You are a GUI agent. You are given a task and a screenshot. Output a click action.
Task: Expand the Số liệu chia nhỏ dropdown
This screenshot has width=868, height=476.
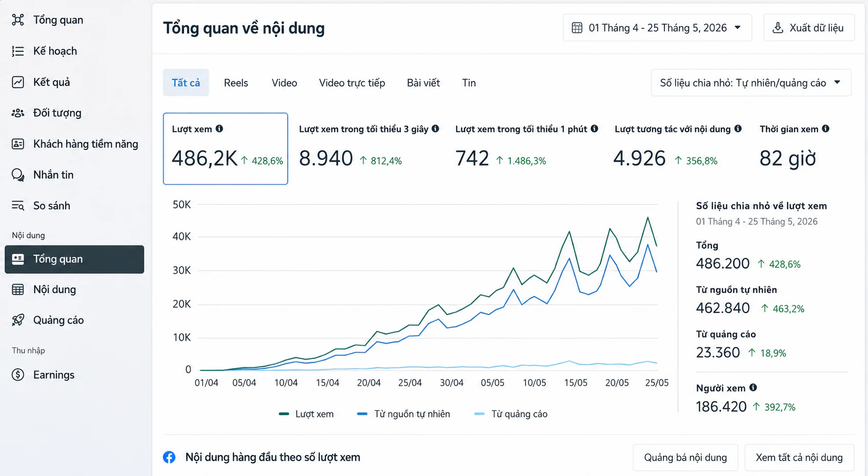pyautogui.click(x=751, y=83)
